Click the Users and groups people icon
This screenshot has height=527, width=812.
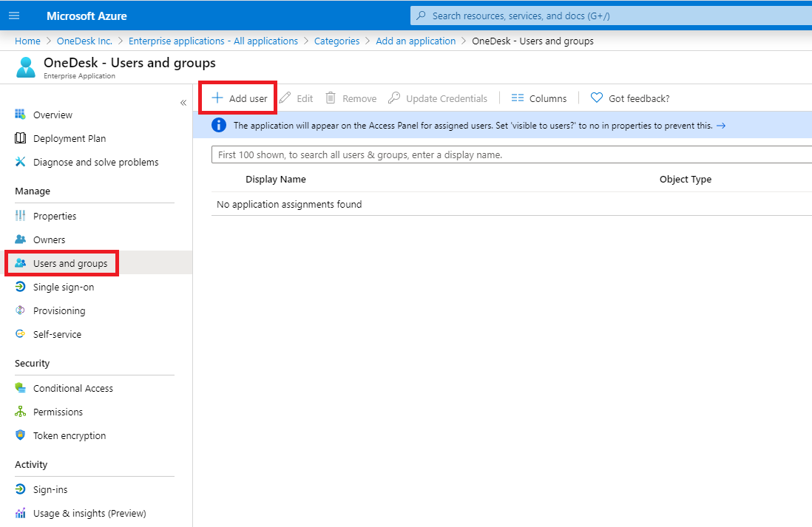[x=20, y=263]
